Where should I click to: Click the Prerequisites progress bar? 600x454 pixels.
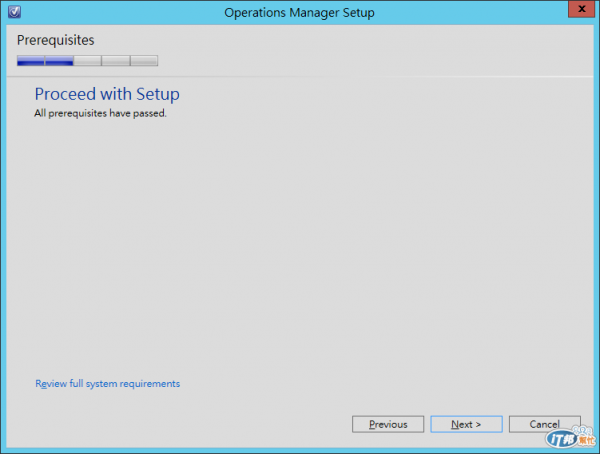pos(87,60)
